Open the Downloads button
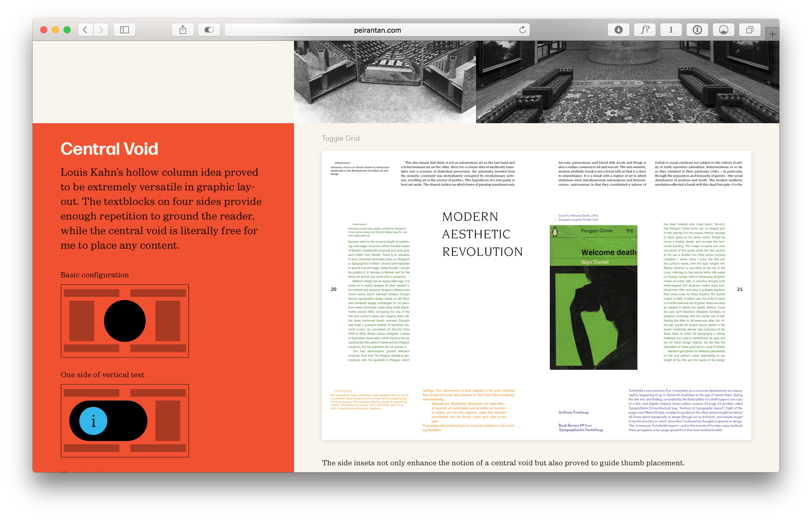Image resolution: width=812 pixels, height=519 pixels. click(x=618, y=30)
